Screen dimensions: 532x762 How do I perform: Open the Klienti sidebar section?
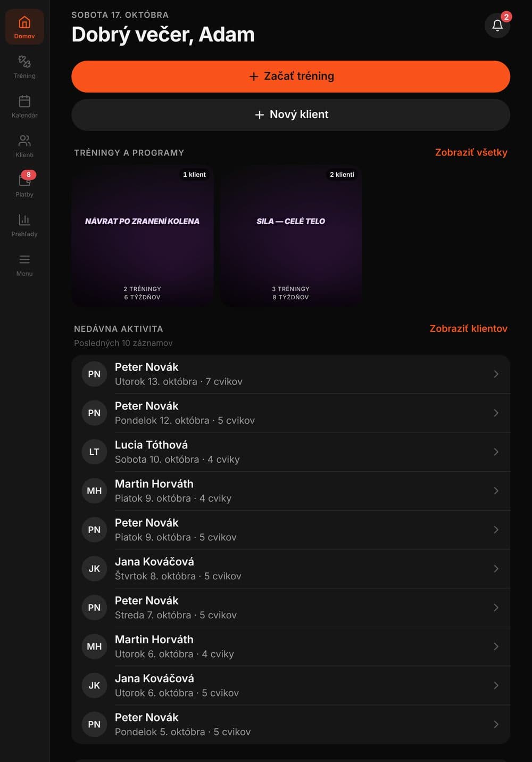(24, 145)
